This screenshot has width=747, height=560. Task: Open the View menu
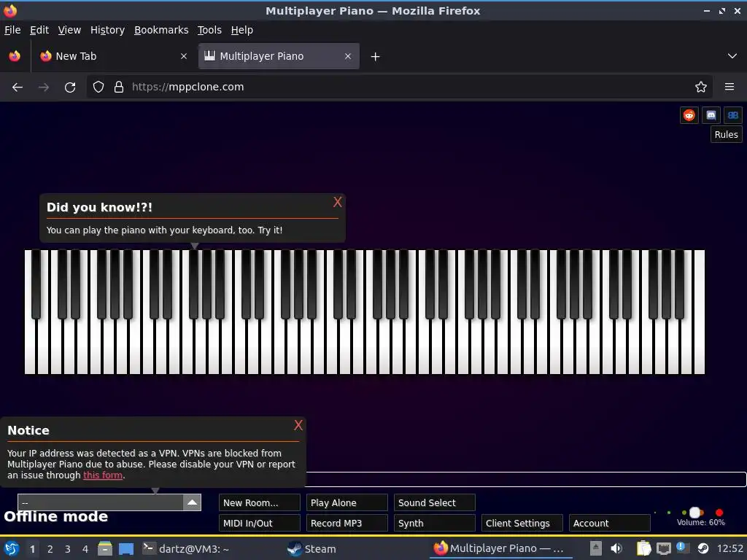coord(69,30)
